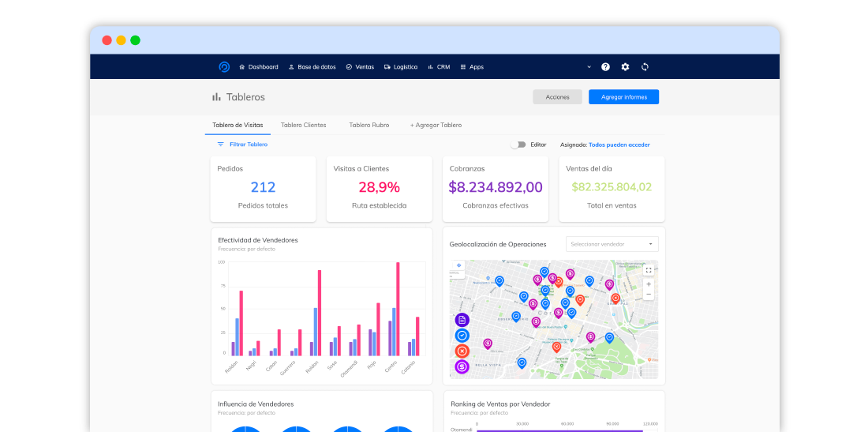Click the Todos pueden acceder link
This screenshot has width=868, height=432.
pos(619,145)
